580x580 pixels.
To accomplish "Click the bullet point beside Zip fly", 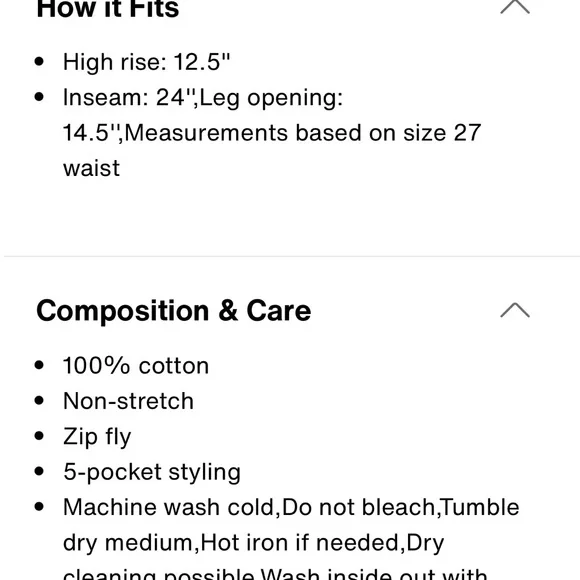I will click(x=39, y=436).
